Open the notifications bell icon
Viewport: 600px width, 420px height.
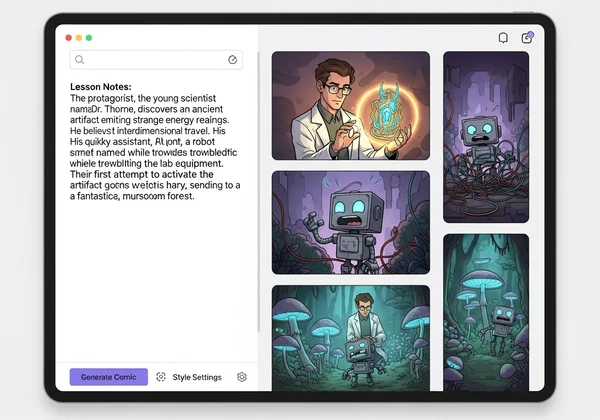point(503,38)
